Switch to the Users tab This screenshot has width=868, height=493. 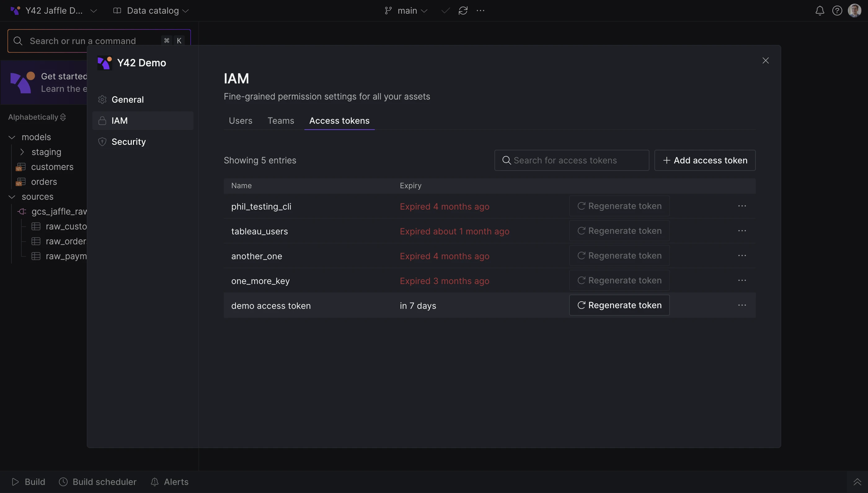240,121
